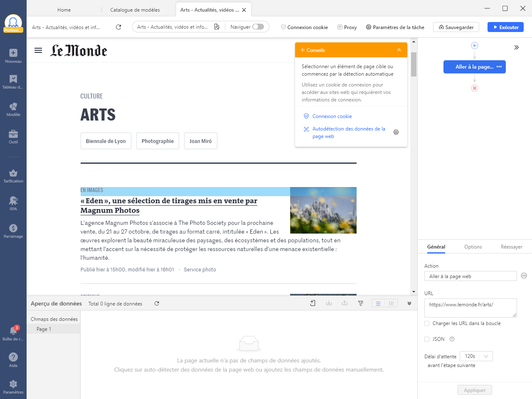Screen dimensions: 532x399
Task: Add a new field in data preview
Action: coord(313,303)
